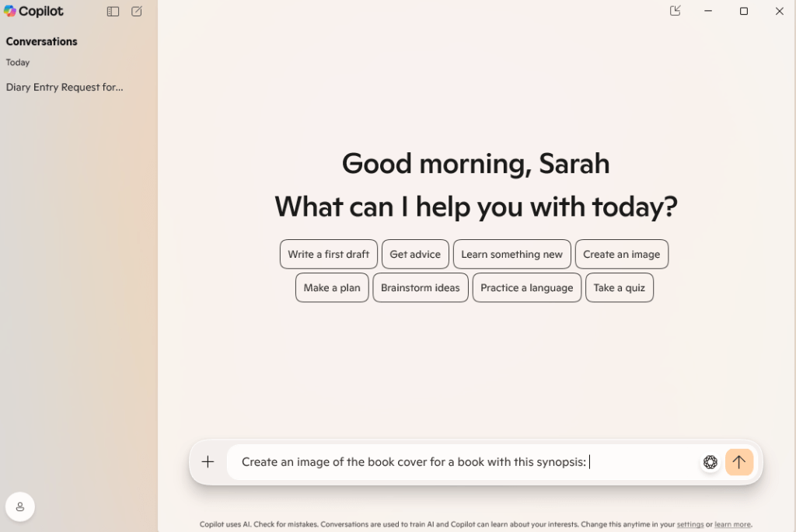Image resolution: width=796 pixels, height=532 pixels.
Task: Open the settings link in the footer
Action: 690,524
